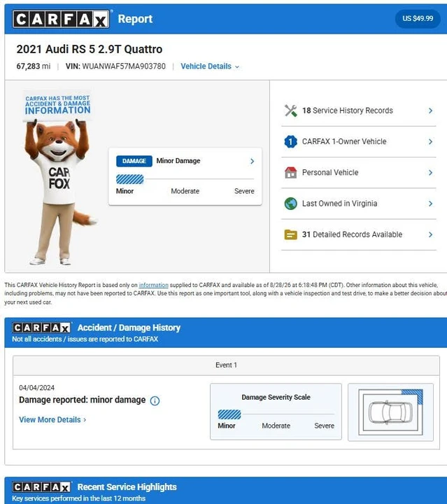
Task: Click the Event 1 header
Action: point(226,365)
